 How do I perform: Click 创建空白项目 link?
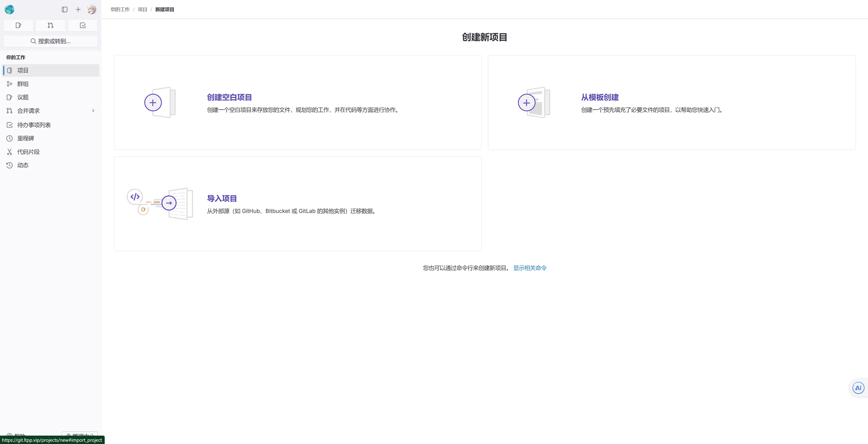tap(229, 97)
